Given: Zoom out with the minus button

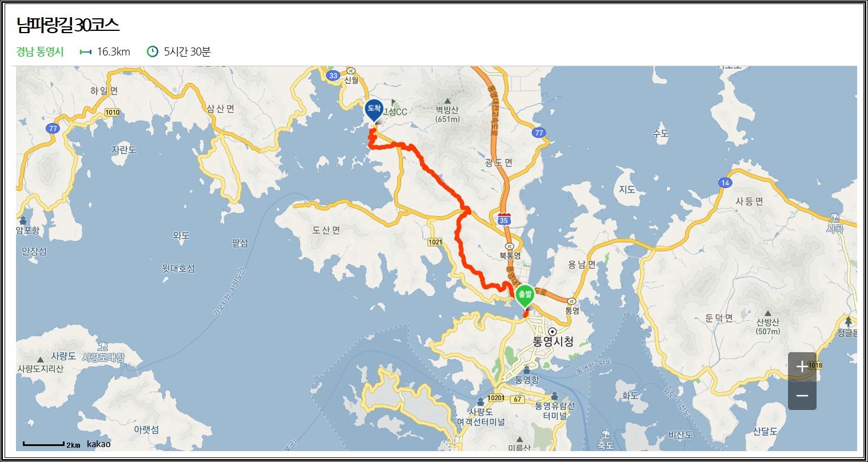Looking at the screenshot, I should pyautogui.click(x=802, y=396).
